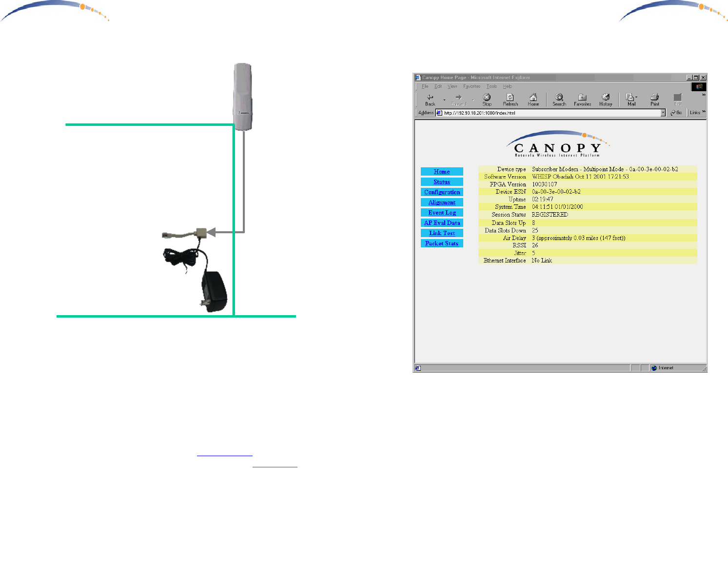This screenshot has height=562, width=728.
Task: Expand the Address bar URL dropdown
Action: (x=663, y=113)
